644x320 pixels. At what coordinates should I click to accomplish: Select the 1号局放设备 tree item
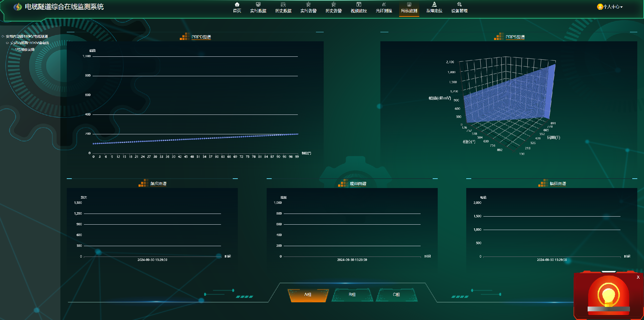25,49
